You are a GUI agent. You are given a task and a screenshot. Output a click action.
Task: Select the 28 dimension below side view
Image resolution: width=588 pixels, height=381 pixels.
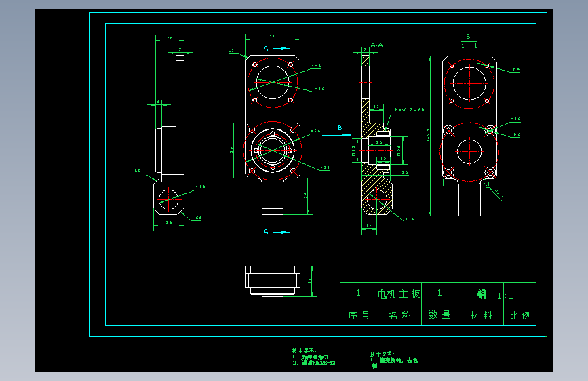pyautogui.click(x=169, y=222)
